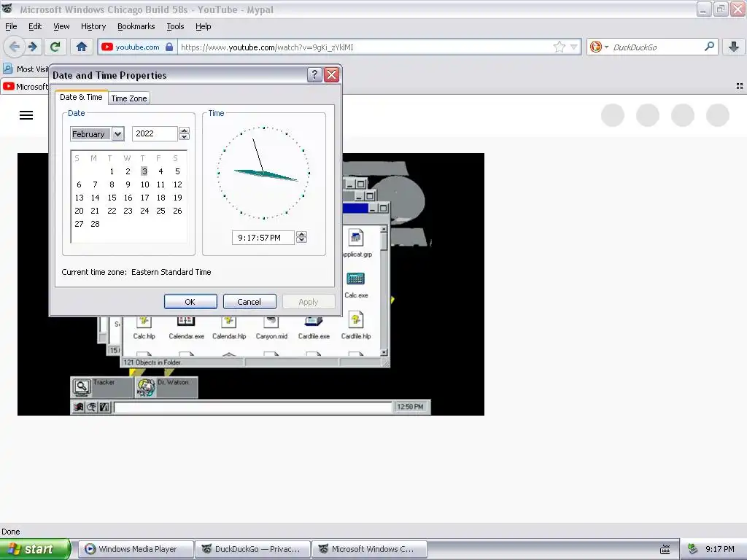Click the search magnifier icon
The height and width of the screenshot is (560, 747).
click(x=709, y=47)
